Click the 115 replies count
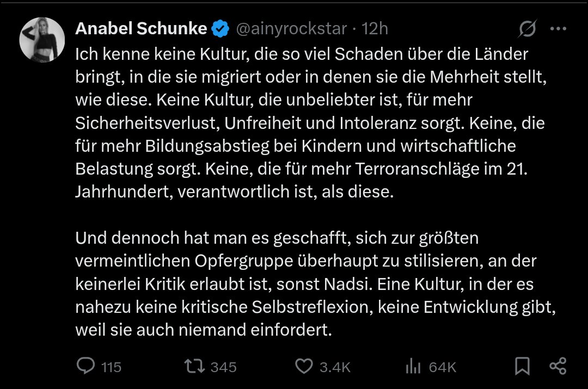Viewport: 588px width, 389px height. pos(111,367)
